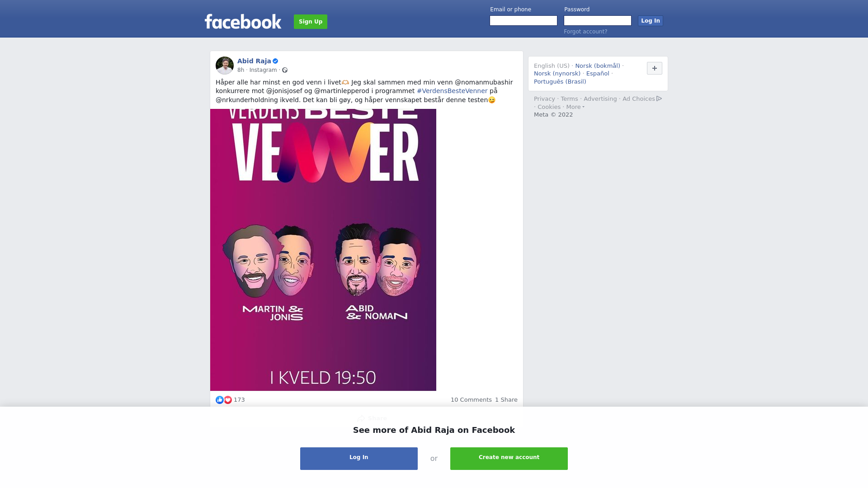The image size is (868, 488).
Task: Click the green Sign Up button
Action: 311,22
